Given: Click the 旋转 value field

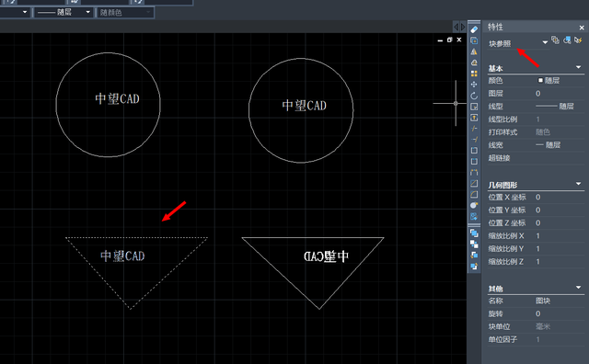Looking at the screenshot, I should 560,313.
